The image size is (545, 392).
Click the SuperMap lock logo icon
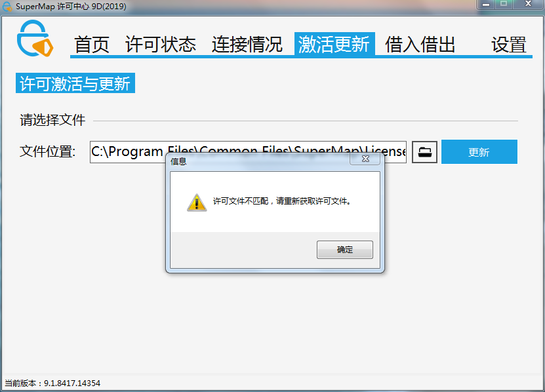coord(35,38)
